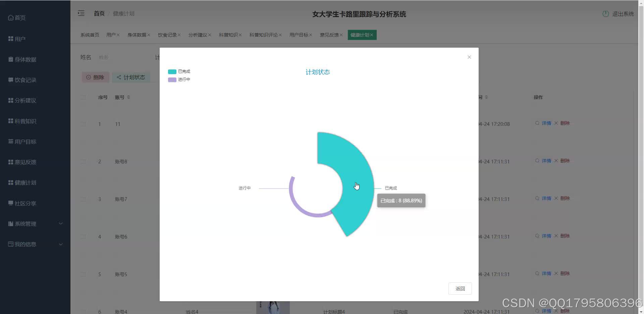
Task: Close the active 健康计划 tab with its X
Action: (x=372, y=35)
